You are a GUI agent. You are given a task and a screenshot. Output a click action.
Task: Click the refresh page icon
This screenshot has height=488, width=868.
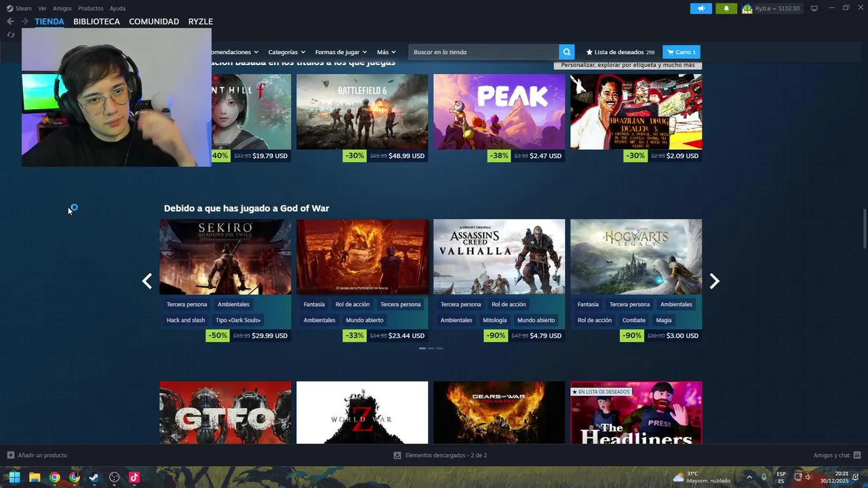(10, 35)
